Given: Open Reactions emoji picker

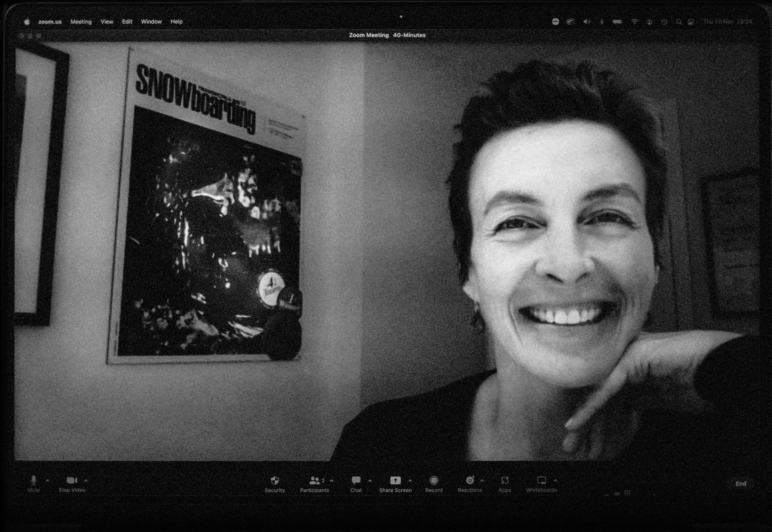Looking at the screenshot, I should 470,481.
